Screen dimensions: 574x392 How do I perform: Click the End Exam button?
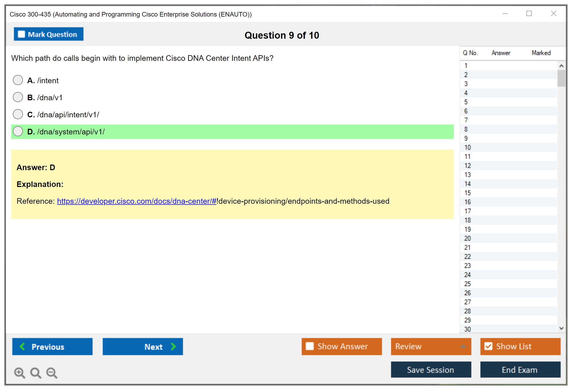520,370
